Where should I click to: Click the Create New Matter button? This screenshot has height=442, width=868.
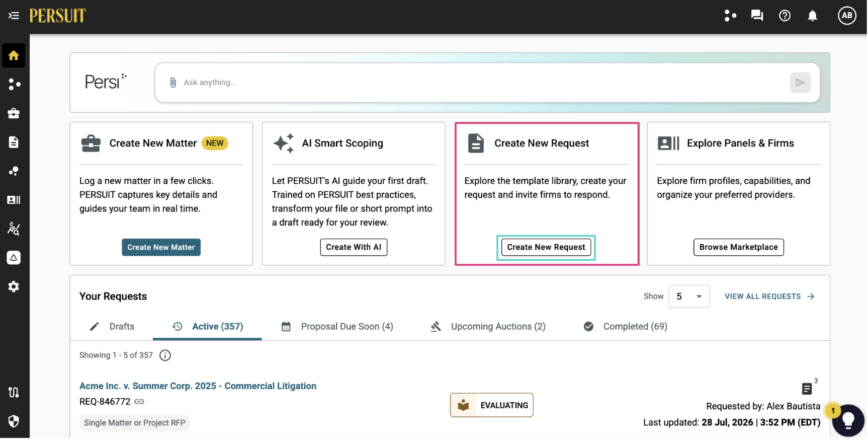point(161,247)
